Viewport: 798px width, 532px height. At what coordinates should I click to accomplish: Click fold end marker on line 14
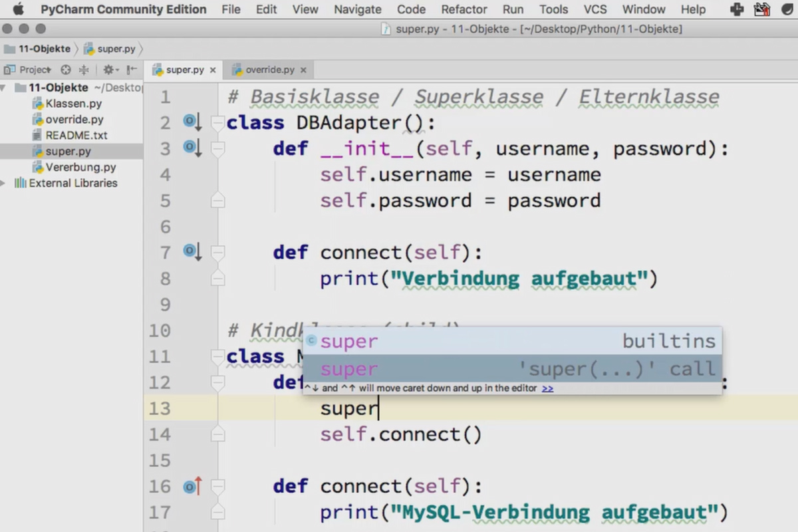[217, 434]
